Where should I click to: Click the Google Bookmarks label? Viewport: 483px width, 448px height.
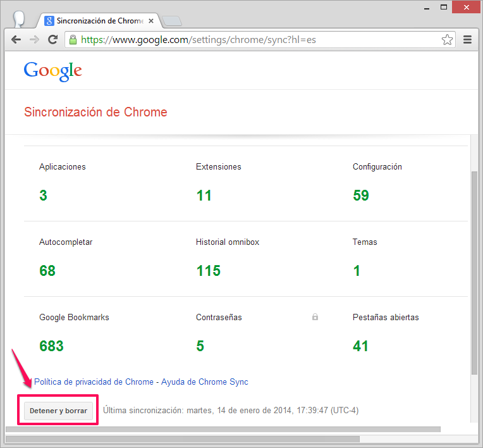point(74,317)
